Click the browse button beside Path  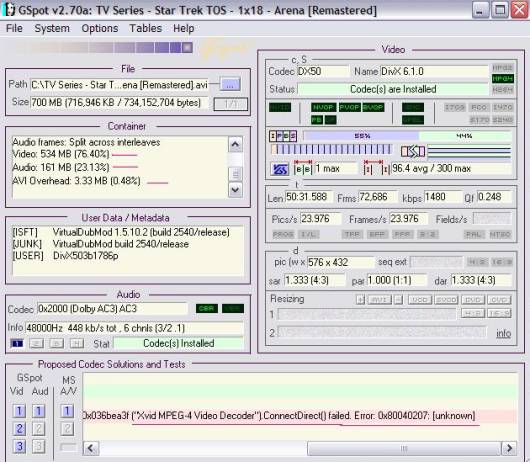pos(230,84)
